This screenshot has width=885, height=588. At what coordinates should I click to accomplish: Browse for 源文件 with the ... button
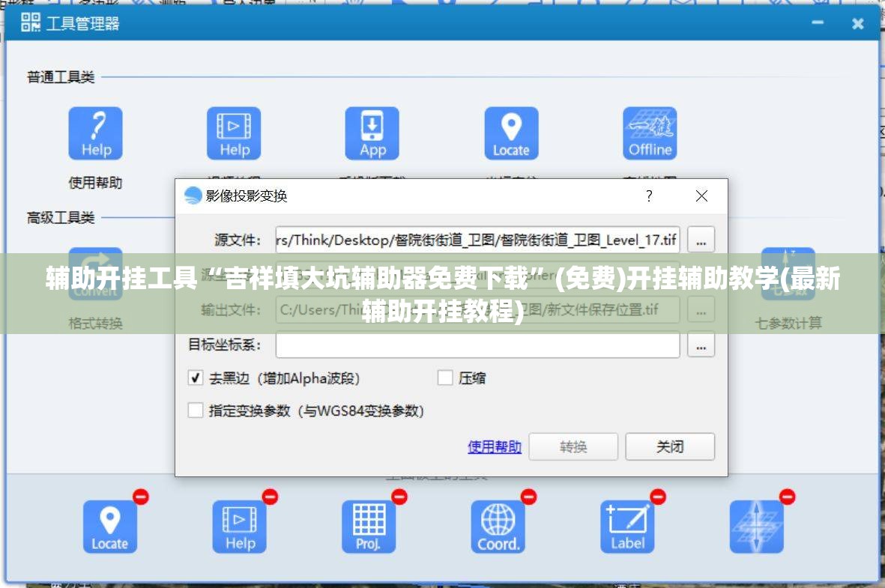point(701,240)
